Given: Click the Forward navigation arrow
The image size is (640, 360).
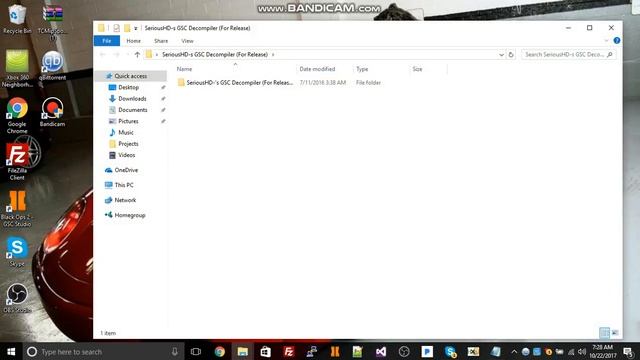Looking at the screenshot, I should pos(116,54).
